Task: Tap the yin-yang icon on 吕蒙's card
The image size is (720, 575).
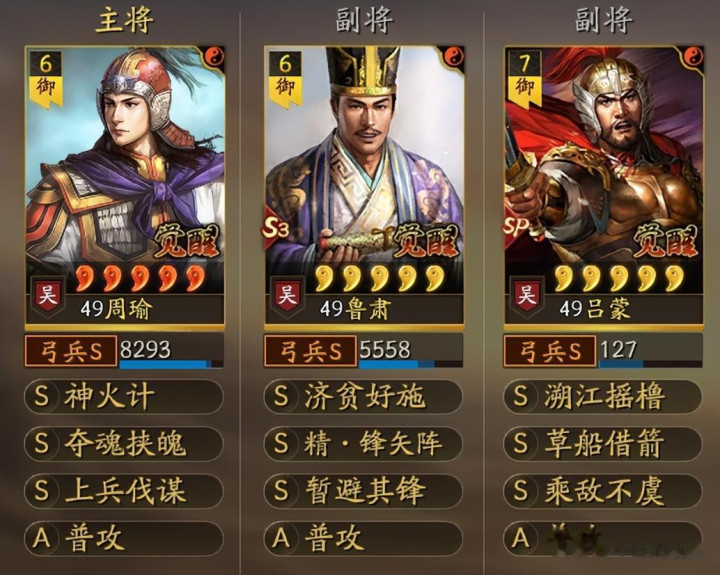Action: [x=694, y=57]
